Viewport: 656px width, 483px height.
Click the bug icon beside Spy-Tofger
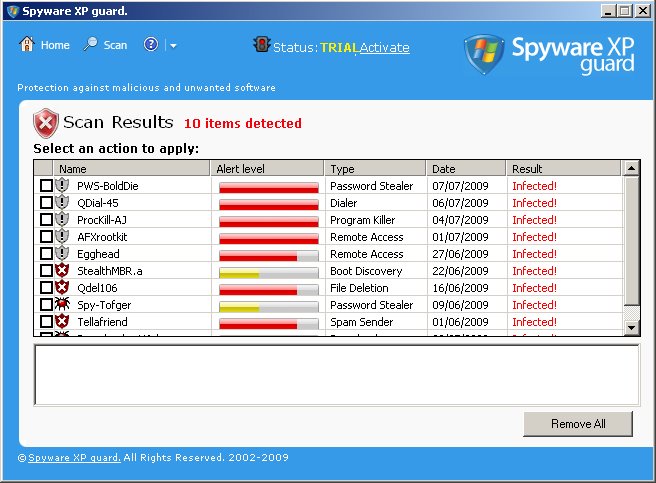click(x=62, y=305)
